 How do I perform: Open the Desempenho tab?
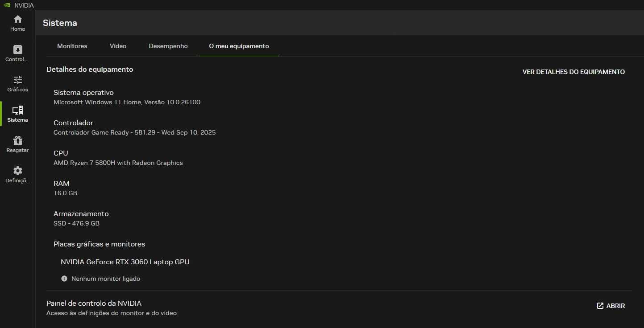coord(168,46)
